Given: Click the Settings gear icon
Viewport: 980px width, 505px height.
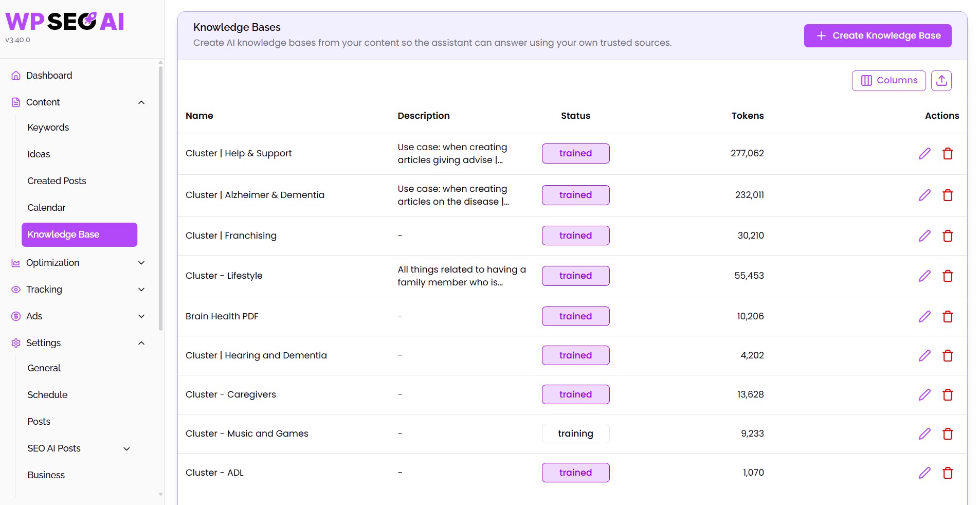Looking at the screenshot, I should (16, 343).
